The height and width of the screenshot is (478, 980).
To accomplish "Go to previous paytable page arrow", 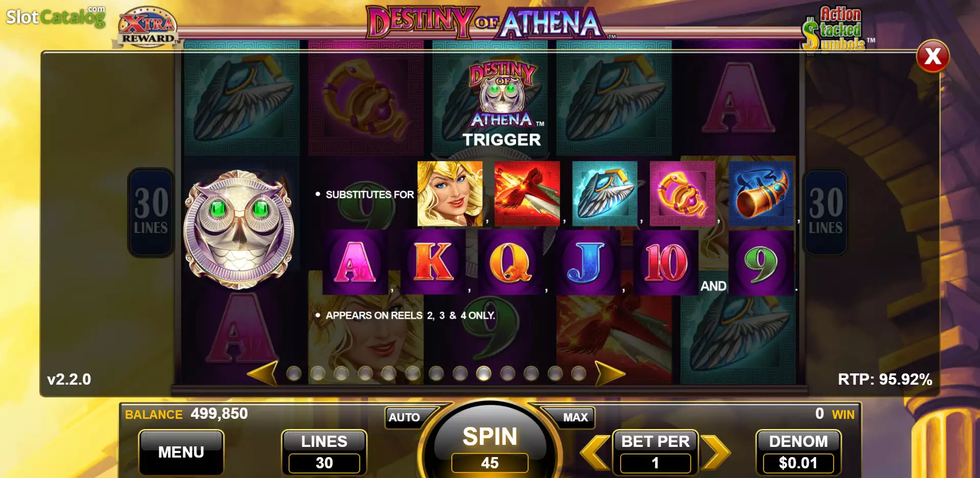I will pos(262,373).
